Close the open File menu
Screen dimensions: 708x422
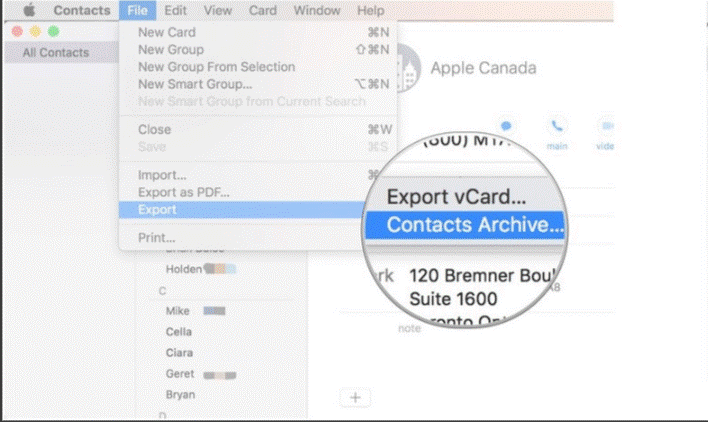(x=137, y=10)
